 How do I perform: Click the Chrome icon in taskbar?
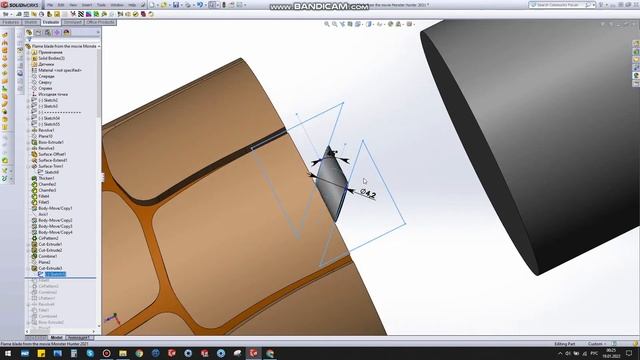click(x=139, y=353)
